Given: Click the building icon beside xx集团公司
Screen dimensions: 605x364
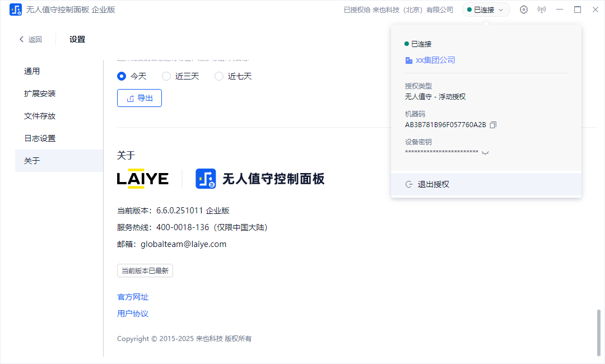Looking at the screenshot, I should 409,60.
